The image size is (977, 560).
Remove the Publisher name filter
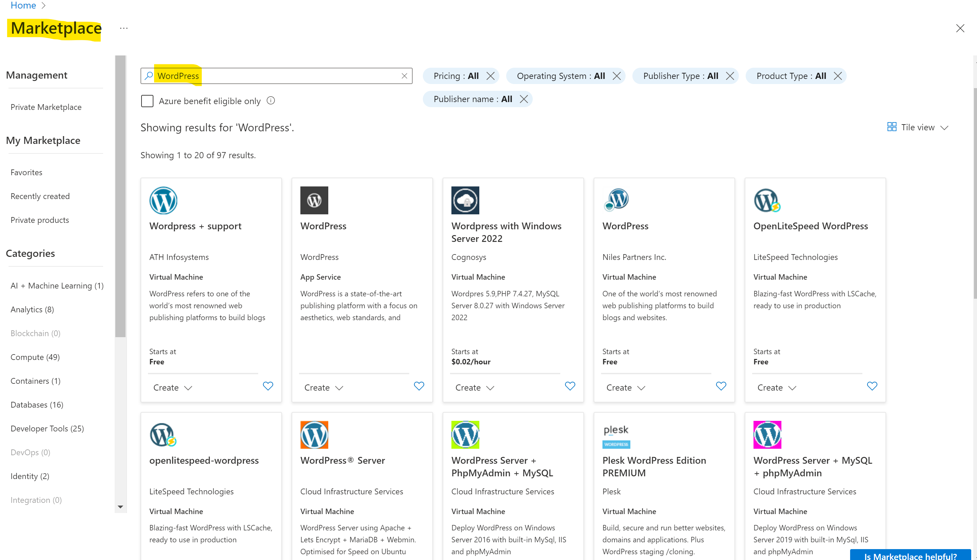(x=524, y=99)
